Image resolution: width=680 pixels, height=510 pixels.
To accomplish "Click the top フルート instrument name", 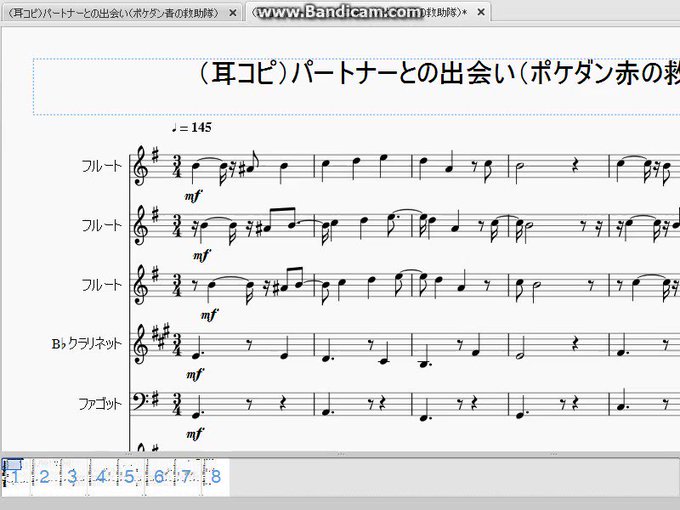I will click(x=102, y=166).
